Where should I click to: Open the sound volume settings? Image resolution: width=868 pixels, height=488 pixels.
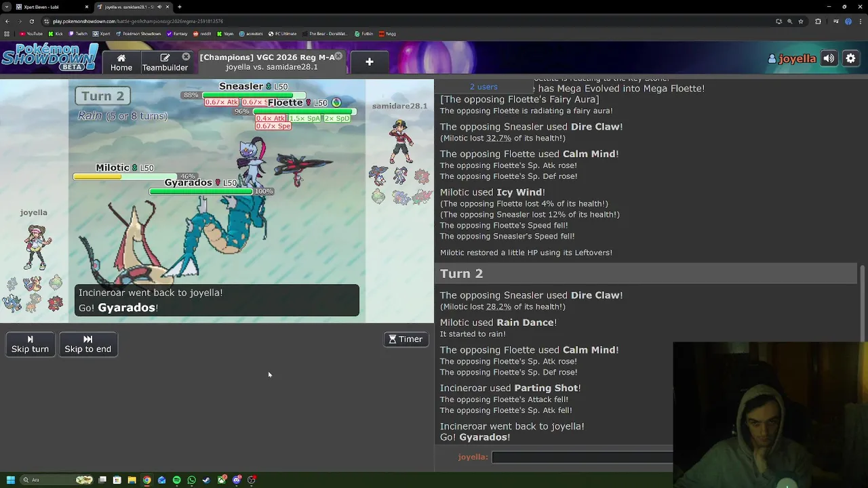tap(829, 58)
